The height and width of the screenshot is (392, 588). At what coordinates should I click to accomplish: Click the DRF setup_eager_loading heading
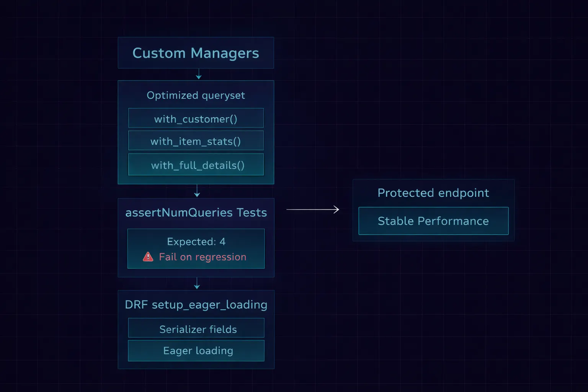tap(196, 305)
